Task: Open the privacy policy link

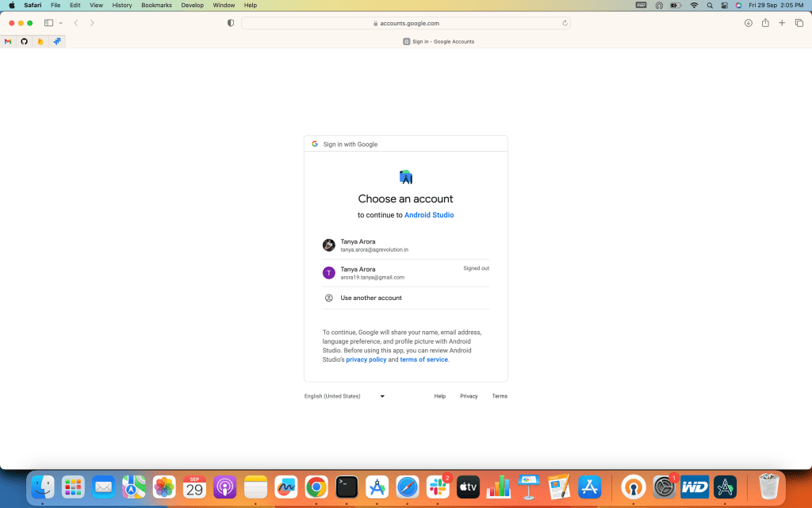Action: click(366, 360)
